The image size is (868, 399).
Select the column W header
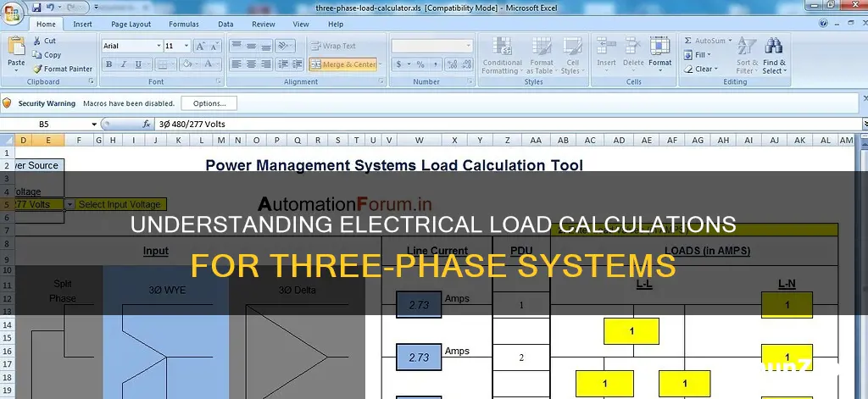coord(419,140)
